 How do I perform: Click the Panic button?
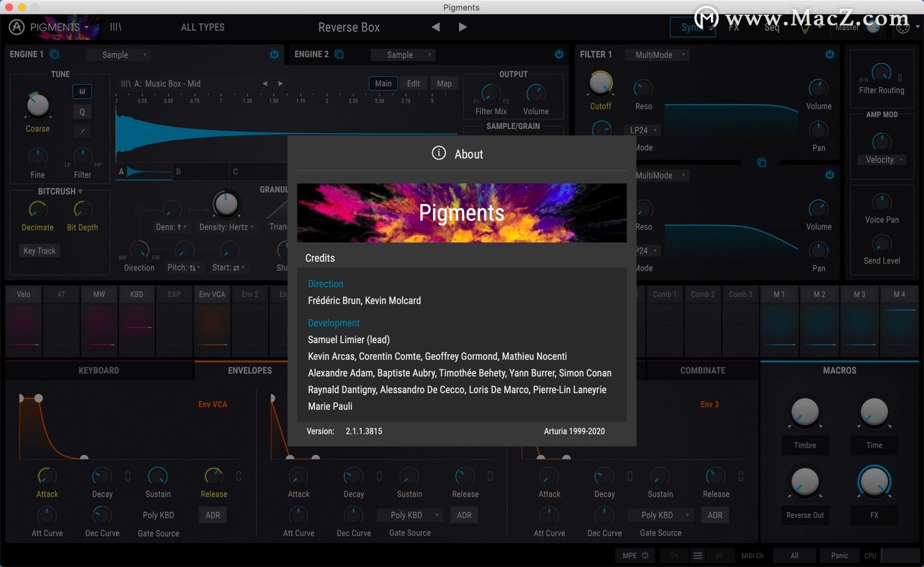840,555
